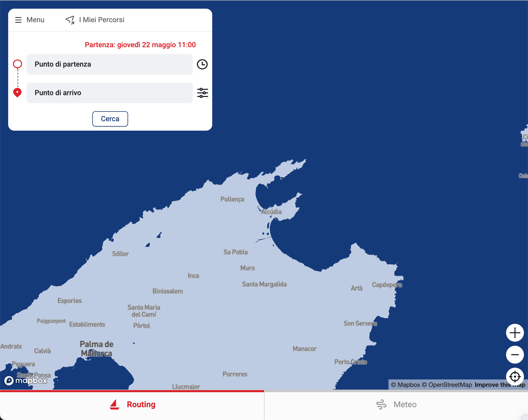Open the © OpenStreetMap attribution link
This screenshot has width=528, height=420.
(x=447, y=385)
